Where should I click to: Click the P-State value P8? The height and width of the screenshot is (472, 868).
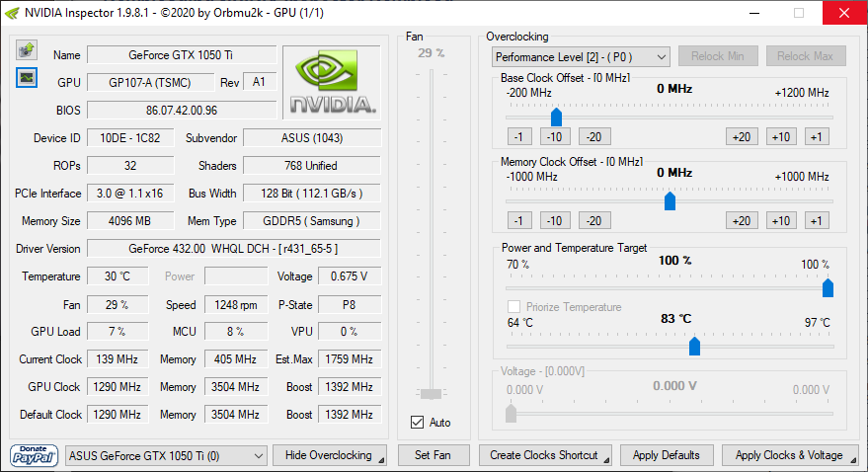tap(350, 305)
